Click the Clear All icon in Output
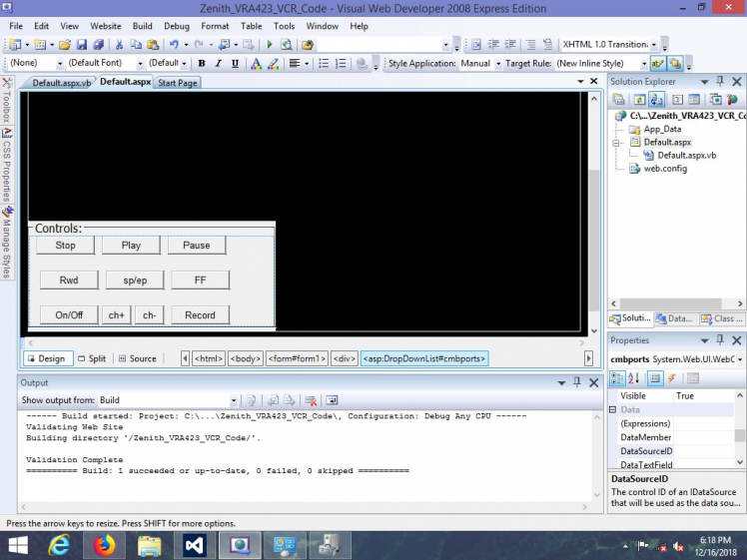Screen dimensions: 747x560 311,400
